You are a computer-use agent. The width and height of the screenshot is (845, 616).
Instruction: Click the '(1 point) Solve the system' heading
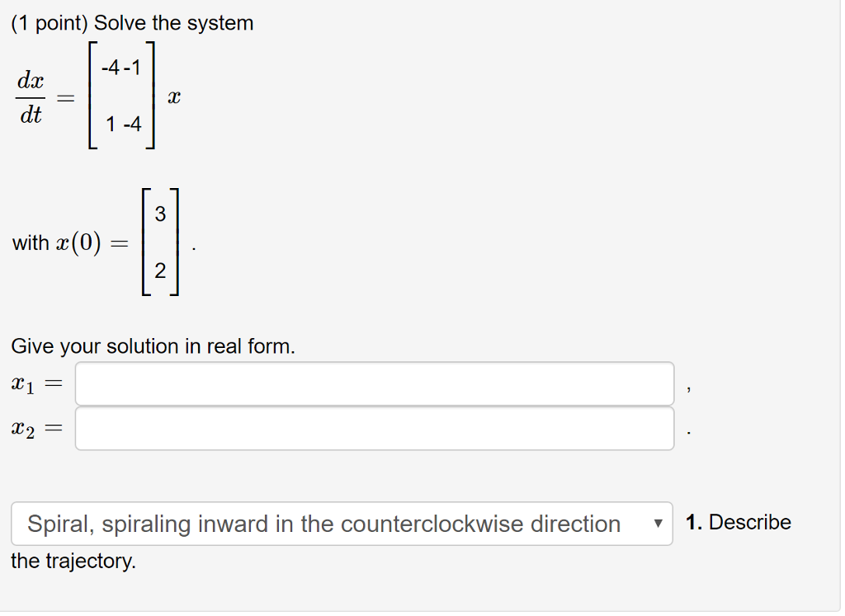(x=132, y=22)
